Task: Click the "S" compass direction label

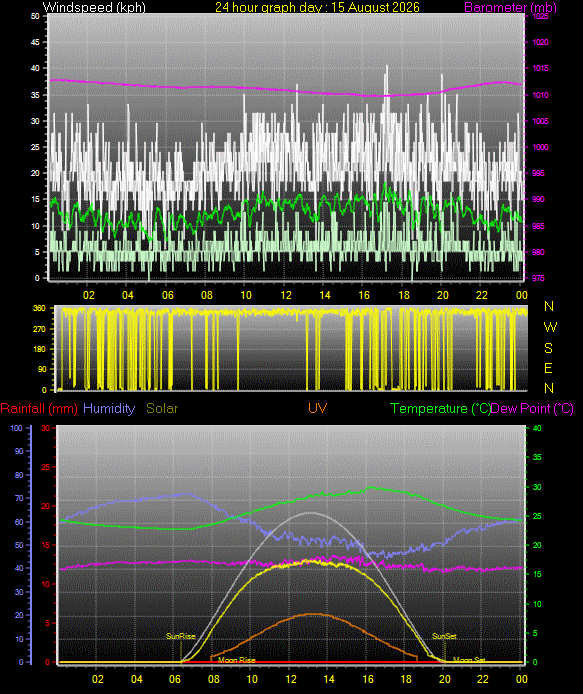Action: coord(548,348)
